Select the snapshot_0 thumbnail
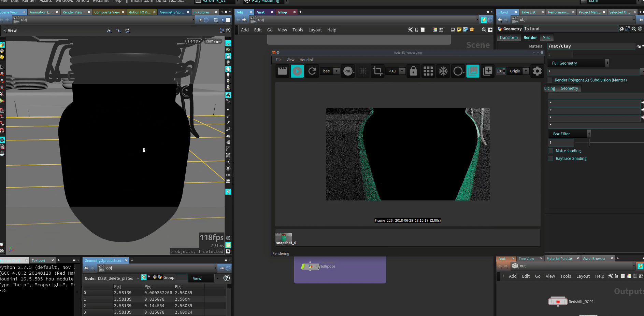Viewport: 644px width, 316px height. pyautogui.click(x=284, y=237)
